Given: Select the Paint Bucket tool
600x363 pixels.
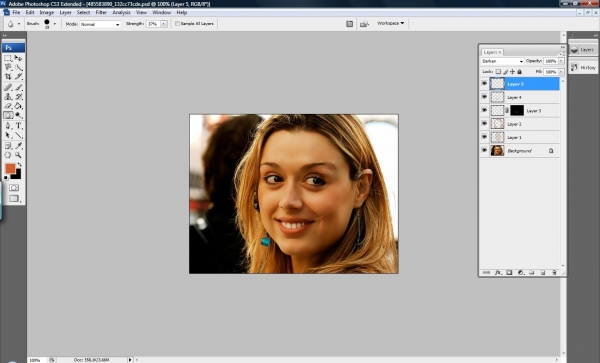Looking at the screenshot, I should (x=18, y=106).
